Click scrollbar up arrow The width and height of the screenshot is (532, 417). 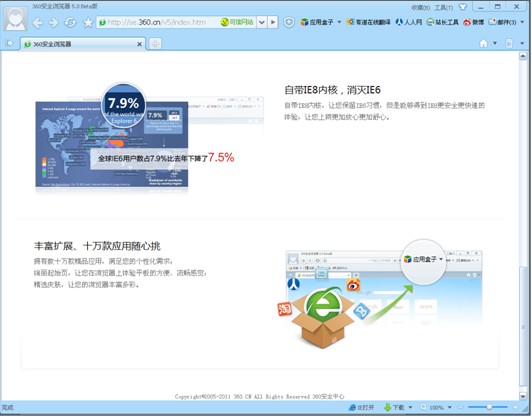523,56
